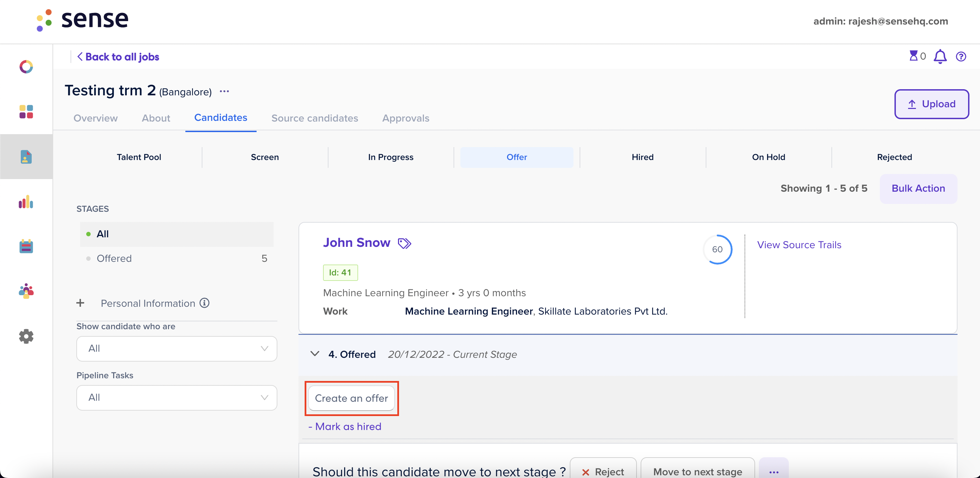Click the admin email in header
980x478 pixels.
[x=880, y=21]
